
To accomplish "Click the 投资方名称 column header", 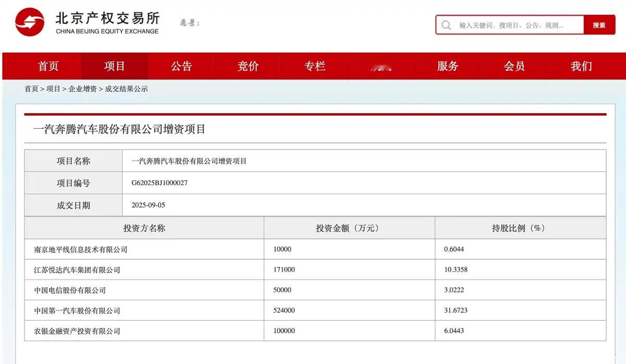I will click(x=145, y=228).
